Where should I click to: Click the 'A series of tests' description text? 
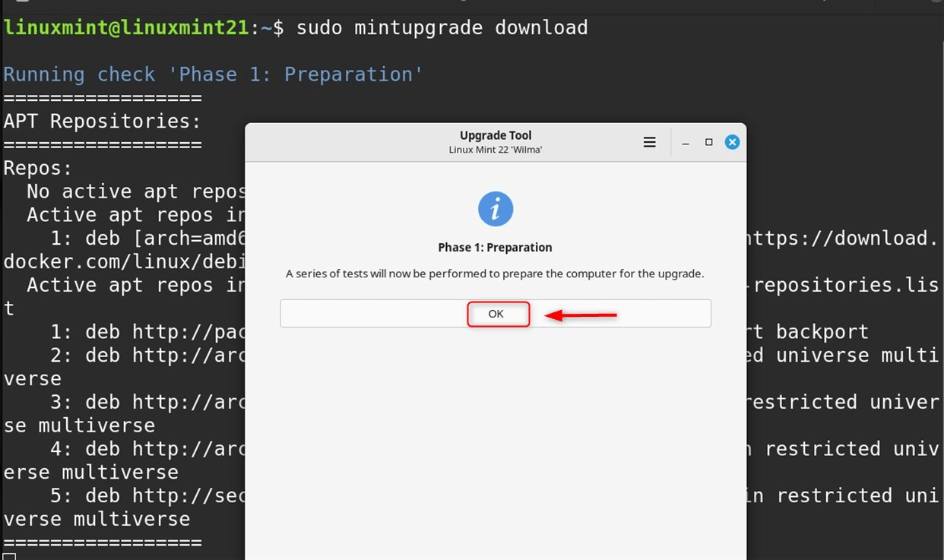coord(495,274)
